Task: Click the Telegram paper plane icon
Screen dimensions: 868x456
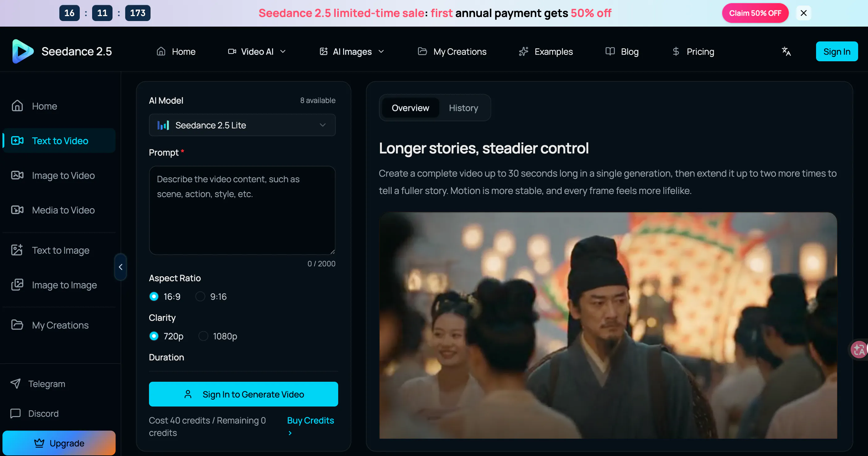Action: 15,384
